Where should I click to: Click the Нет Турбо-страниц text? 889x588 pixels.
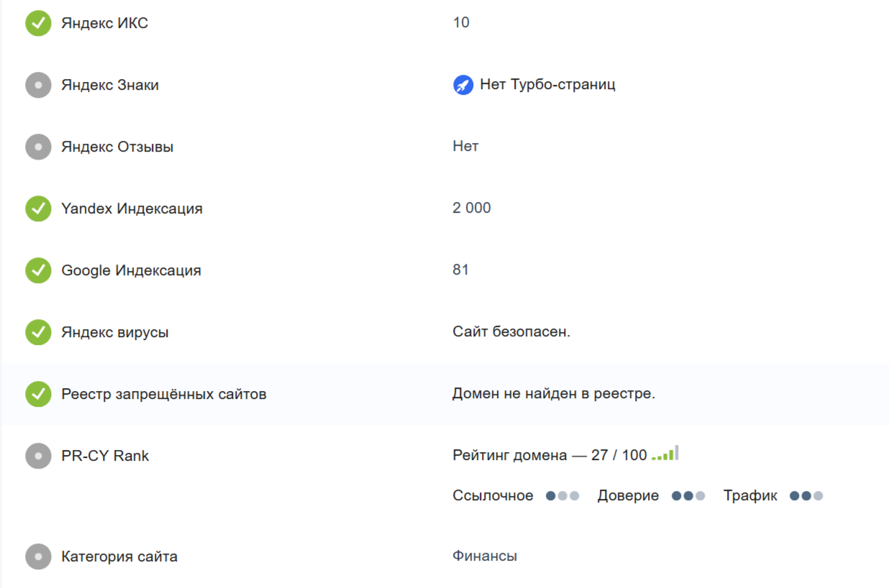click(x=547, y=85)
